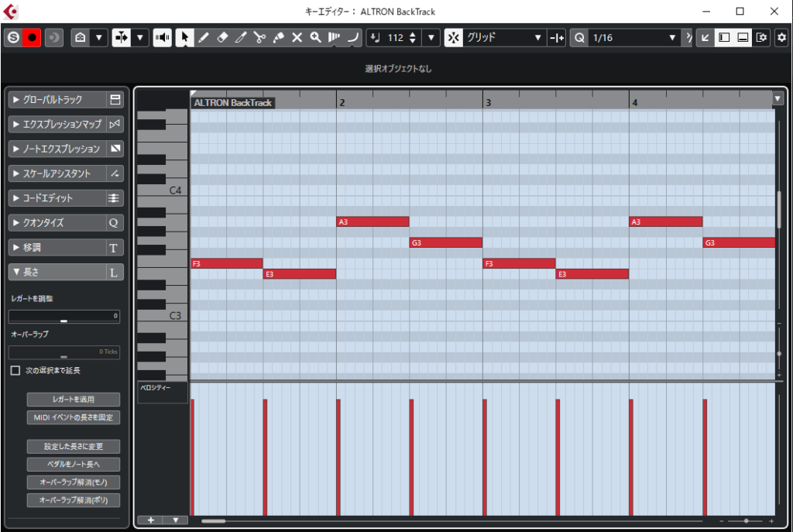The image size is (793, 532).
Task: Toggle the red Record in Editor button
Action: pyautogui.click(x=32, y=37)
